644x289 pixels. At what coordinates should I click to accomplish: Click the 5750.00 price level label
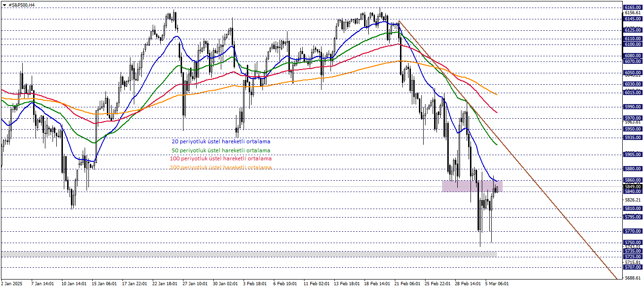633,243
